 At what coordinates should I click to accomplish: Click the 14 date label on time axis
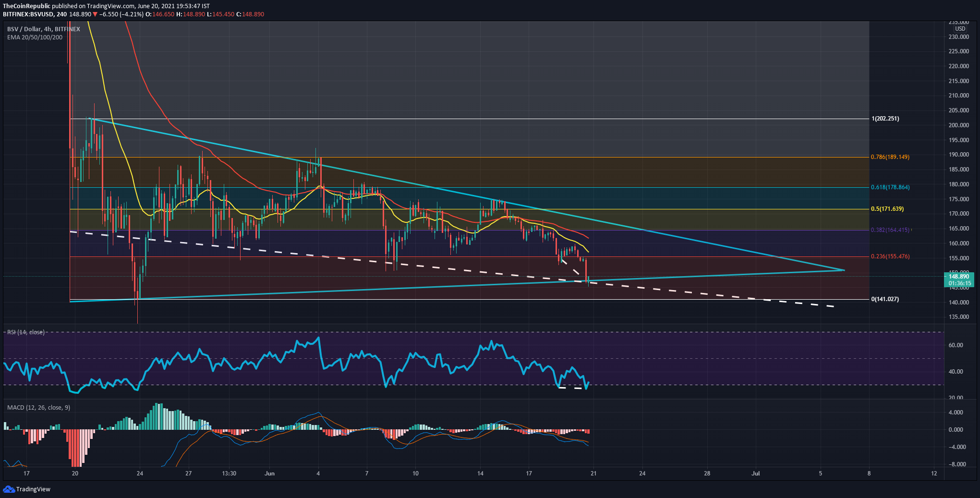tap(480, 474)
